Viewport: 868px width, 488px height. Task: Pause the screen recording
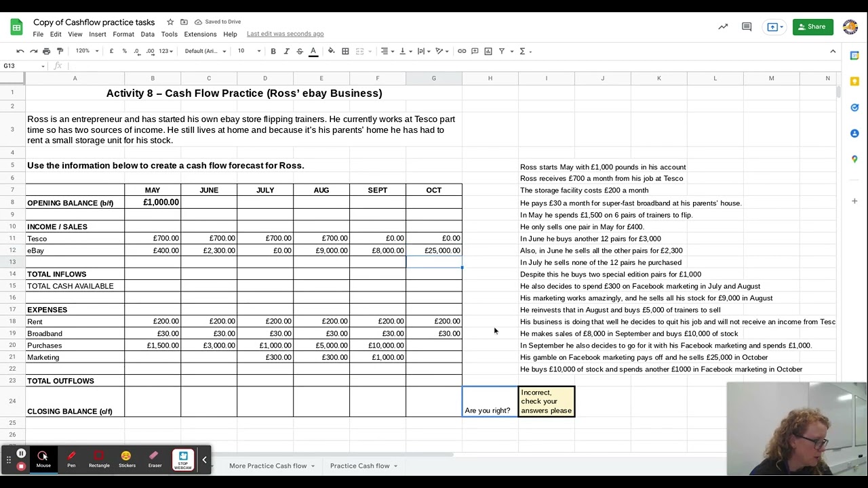pos(21,454)
